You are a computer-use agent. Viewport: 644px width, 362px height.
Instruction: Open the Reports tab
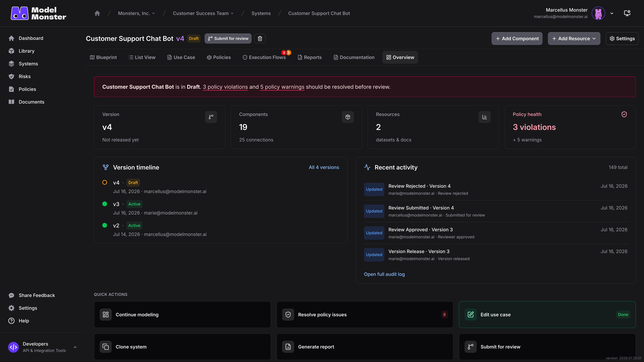pos(310,57)
